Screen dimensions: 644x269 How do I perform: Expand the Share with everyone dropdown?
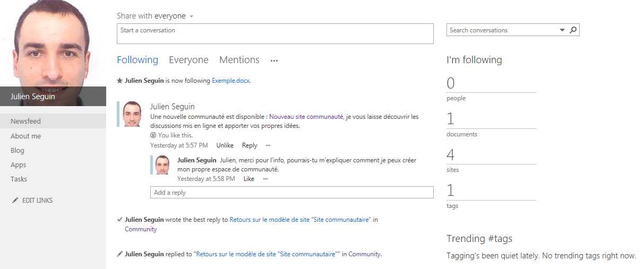191,16
